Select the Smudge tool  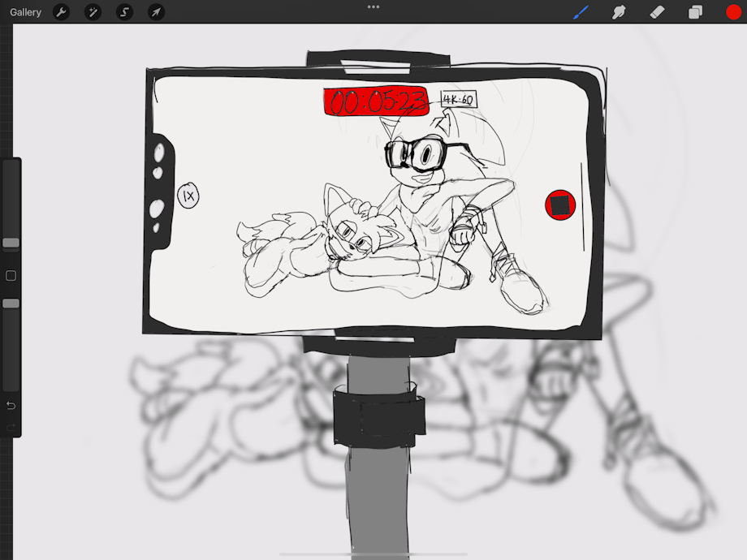[619, 12]
